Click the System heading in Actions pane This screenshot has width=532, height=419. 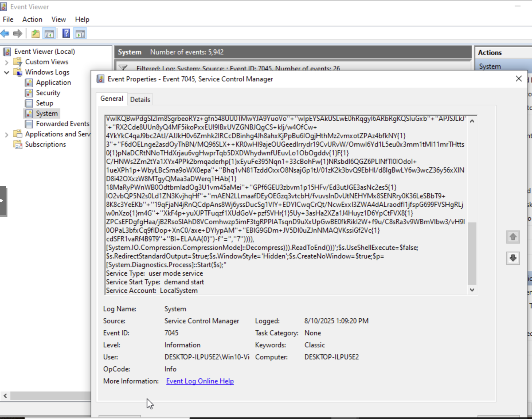(x=503, y=66)
